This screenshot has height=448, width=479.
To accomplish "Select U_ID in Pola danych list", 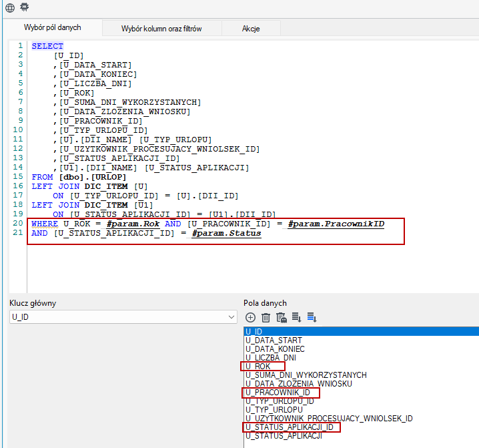I will click(362, 331).
